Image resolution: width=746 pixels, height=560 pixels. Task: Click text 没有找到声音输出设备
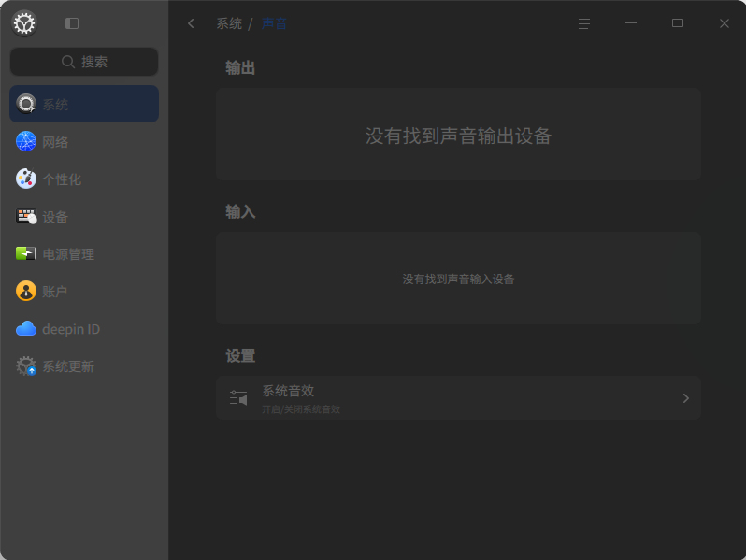click(x=458, y=136)
